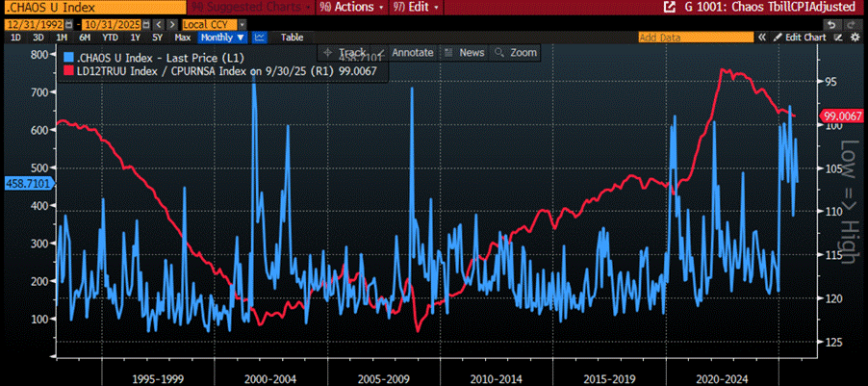
Task: Click the Zoom magnifier tool
Action: [x=517, y=53]
